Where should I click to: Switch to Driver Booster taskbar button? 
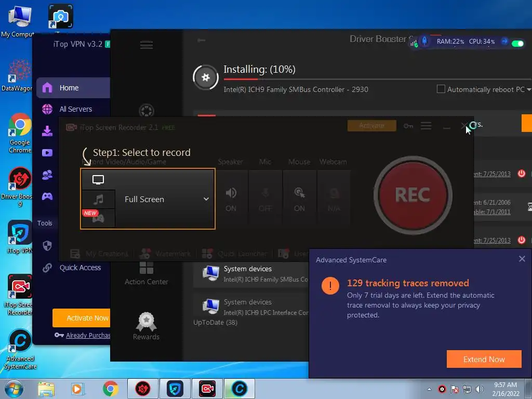click(143, 389)
